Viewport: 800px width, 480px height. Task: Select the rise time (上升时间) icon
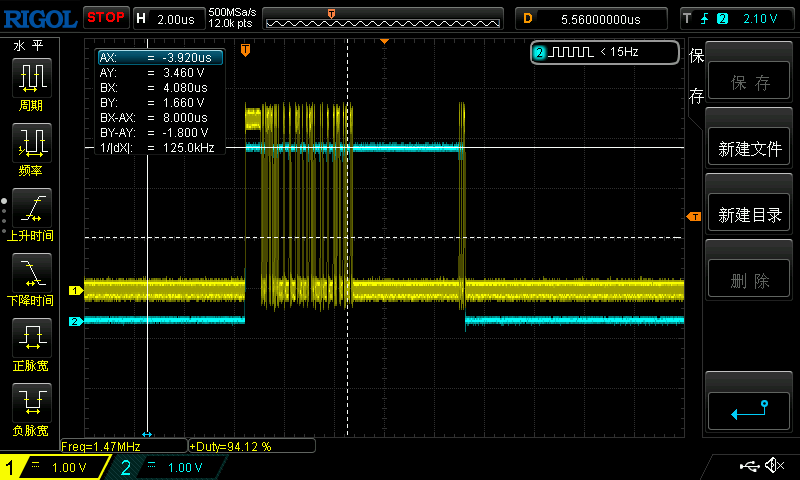tap(31, 208)
